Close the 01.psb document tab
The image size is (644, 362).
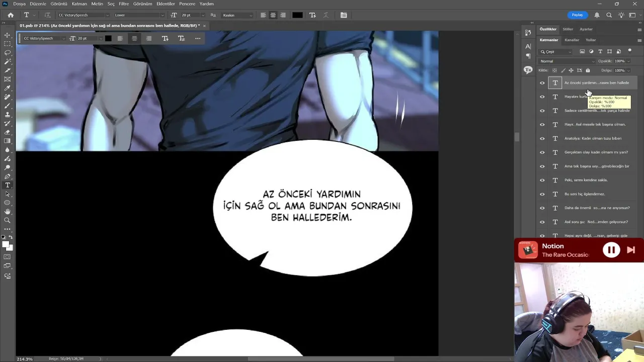tap(204, 26)
